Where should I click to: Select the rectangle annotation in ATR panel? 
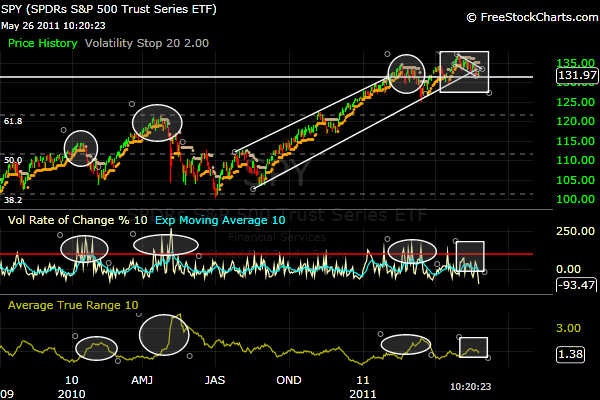[473, 347]
